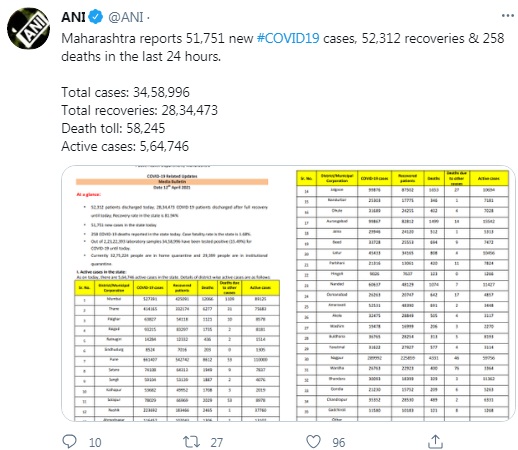This screenshot has height=450, width=518.
Task: Click the ANI display name
Action: click(x=73, y=17)
